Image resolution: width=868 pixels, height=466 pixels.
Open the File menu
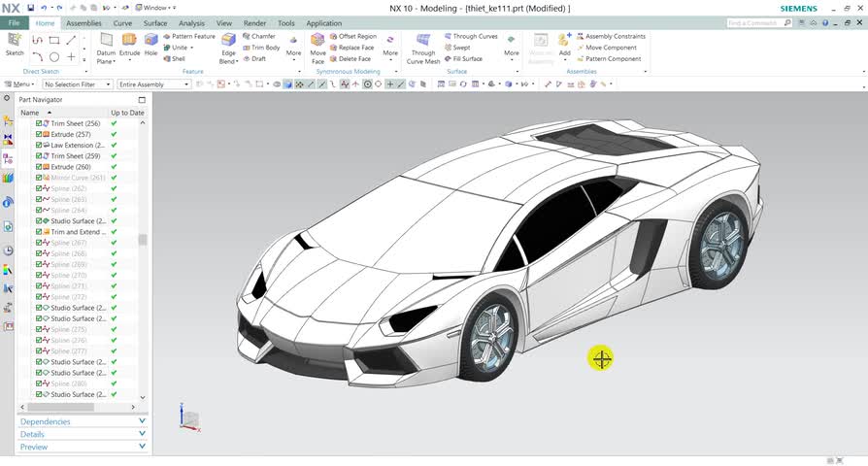(14, 22)
